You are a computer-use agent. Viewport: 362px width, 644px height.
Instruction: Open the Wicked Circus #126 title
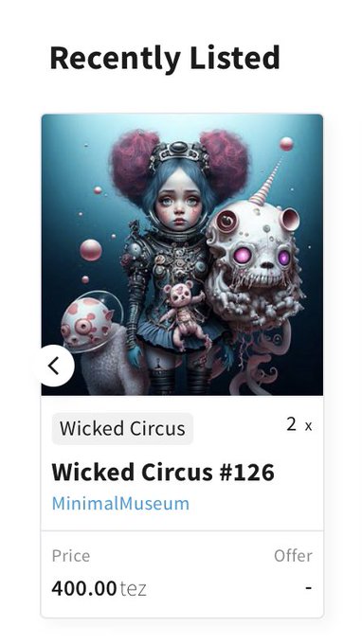(x=163, y=473)
